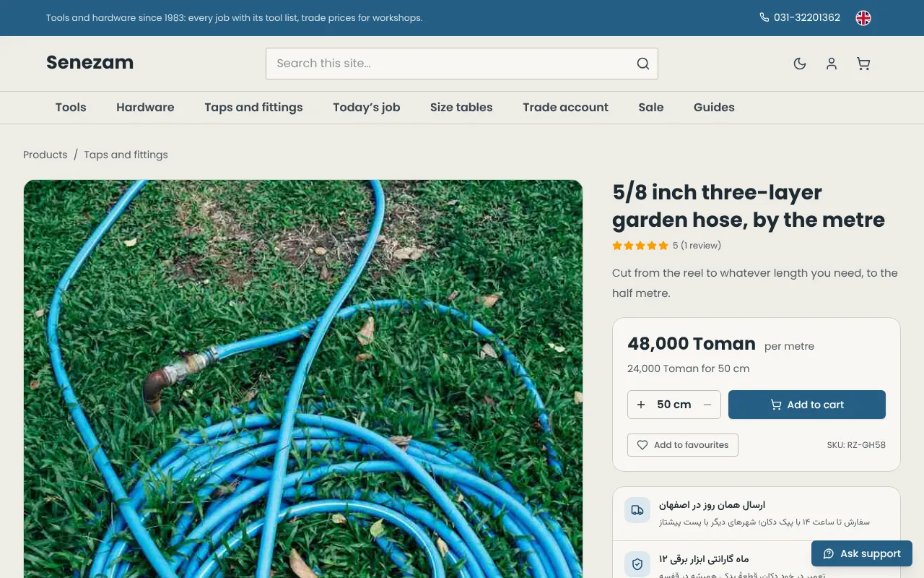
Task: Click the garden hose product image
Action: pos(303,379)
